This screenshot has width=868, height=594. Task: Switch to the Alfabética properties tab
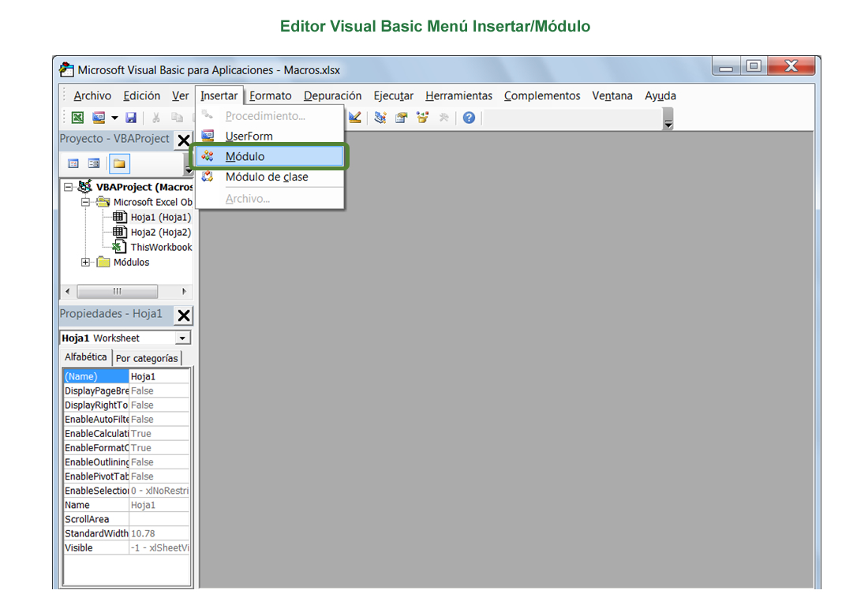coord(86,357)
